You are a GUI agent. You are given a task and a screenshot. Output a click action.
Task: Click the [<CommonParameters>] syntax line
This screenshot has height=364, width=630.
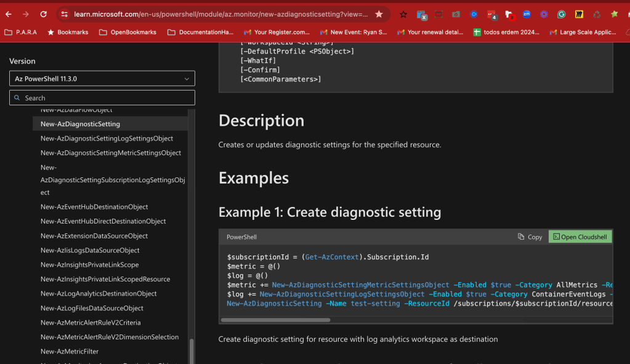coord(280,79)
